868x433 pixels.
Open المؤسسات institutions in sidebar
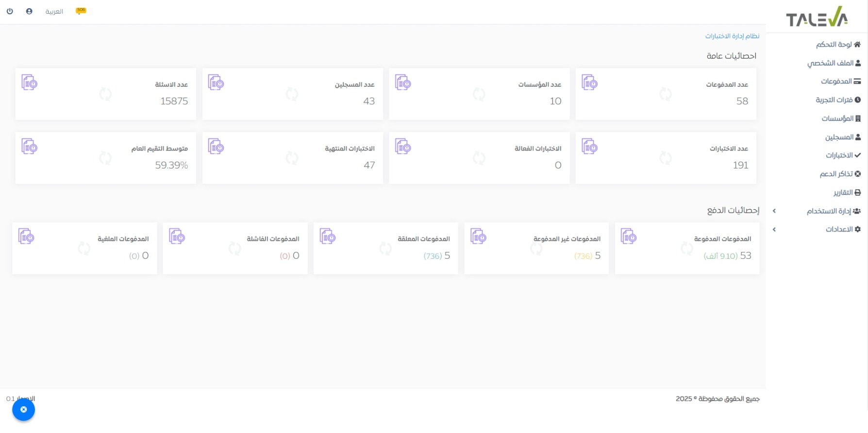[x=841, y=118]
